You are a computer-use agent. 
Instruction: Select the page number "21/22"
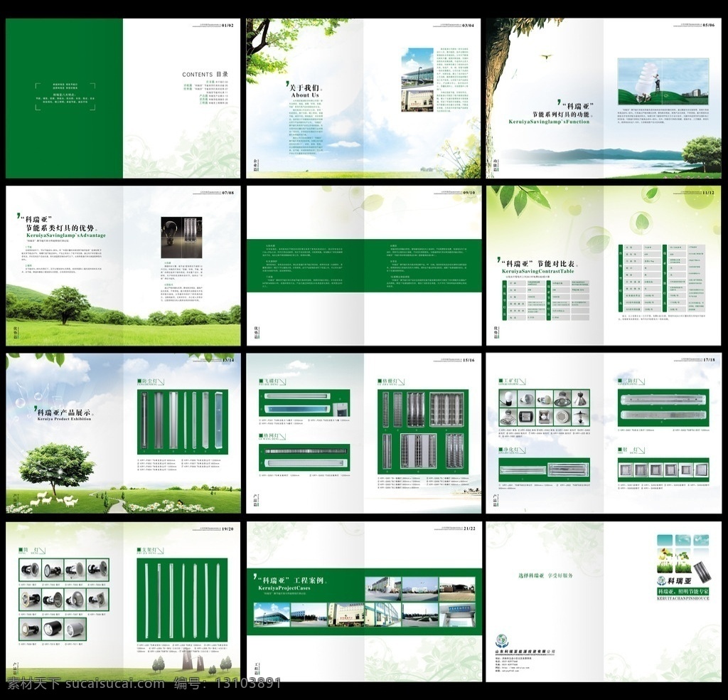pos(469,529)
